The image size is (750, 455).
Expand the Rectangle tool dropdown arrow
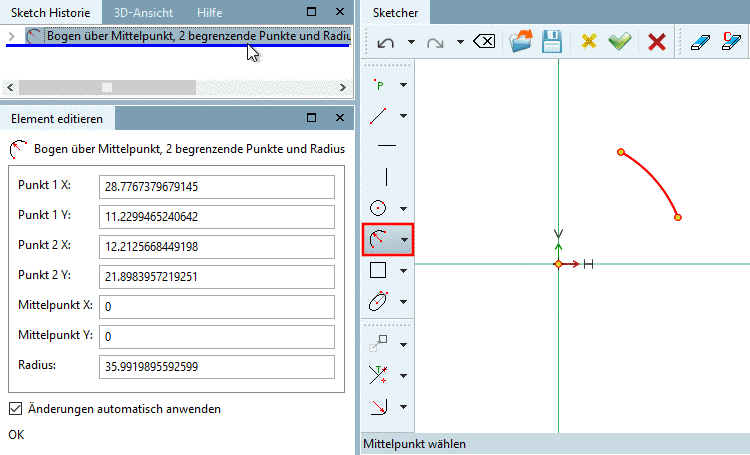[x=404, y=271]
